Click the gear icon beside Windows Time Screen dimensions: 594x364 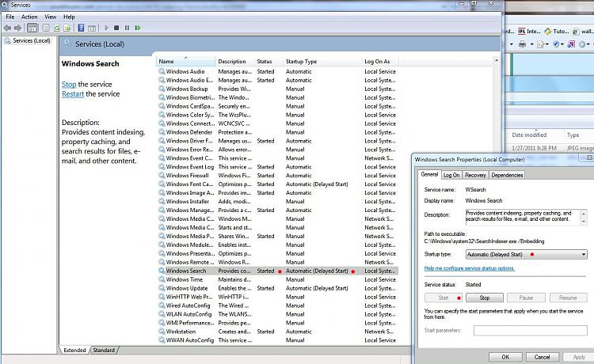(x=162, y=279)
